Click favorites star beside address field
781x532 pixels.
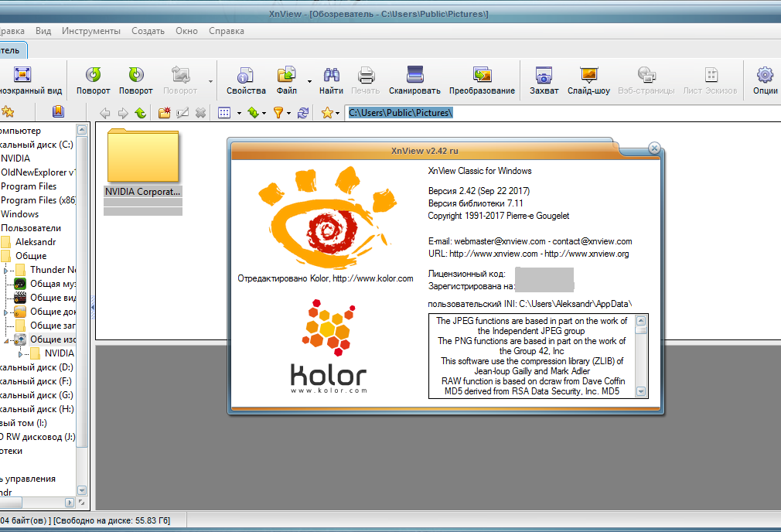[x=327, y=113]
